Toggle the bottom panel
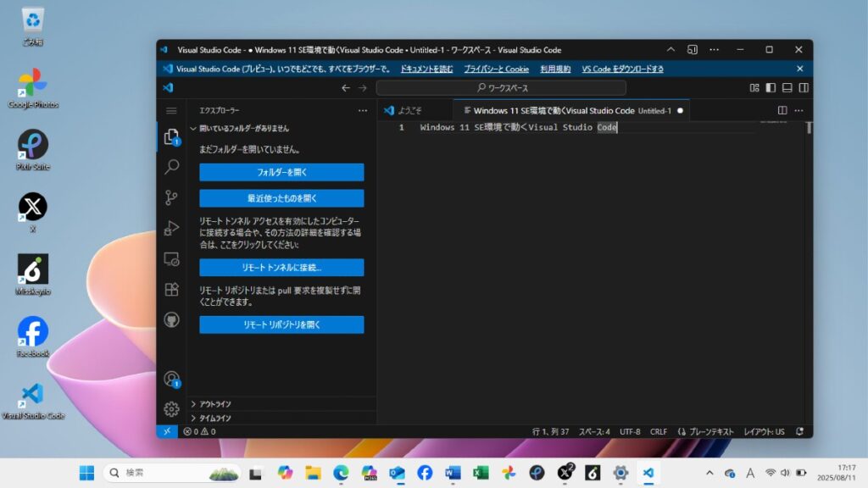The width and height of the screenshot is (868, 488). coord(787,88)
